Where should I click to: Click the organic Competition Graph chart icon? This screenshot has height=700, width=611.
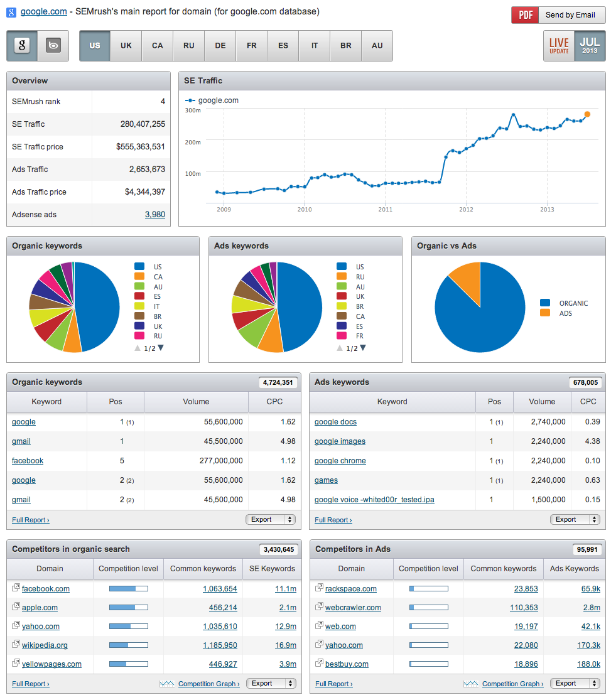[167, 684]
